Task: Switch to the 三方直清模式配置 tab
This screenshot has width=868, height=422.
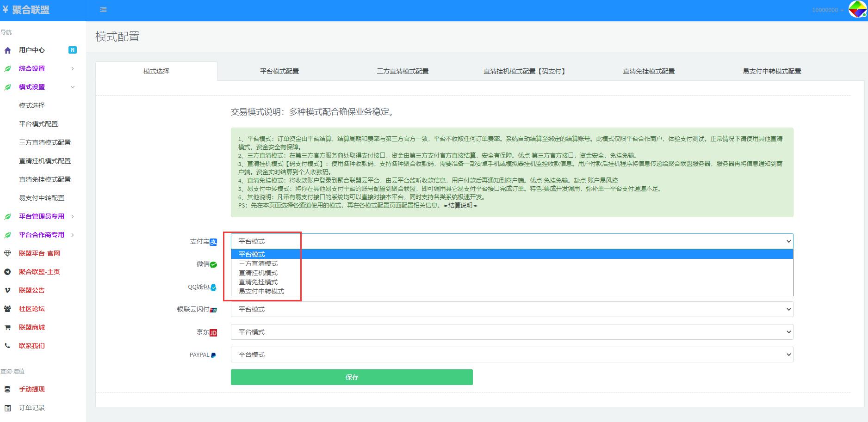Action: point(403,71)
